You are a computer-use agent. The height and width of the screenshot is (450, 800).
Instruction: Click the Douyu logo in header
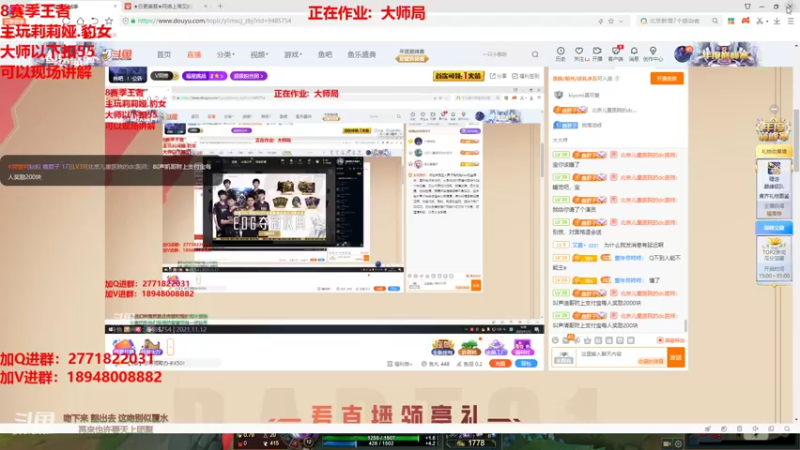117,54
